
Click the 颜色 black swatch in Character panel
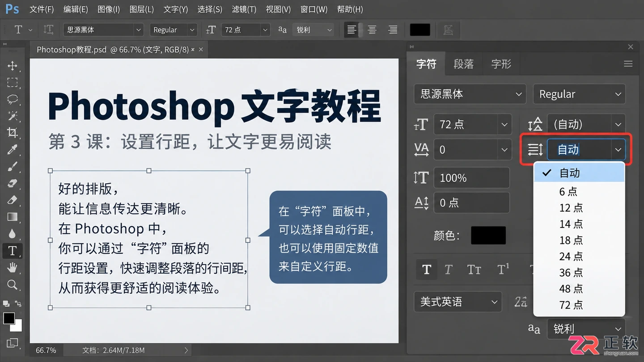(x=488, y=235)
